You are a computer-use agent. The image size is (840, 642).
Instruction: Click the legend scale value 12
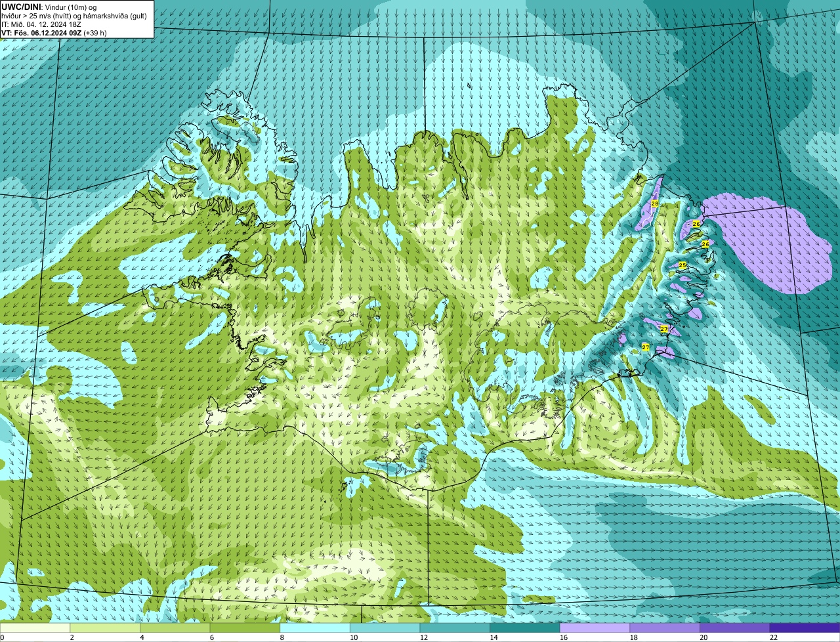[x=423, y=637]
